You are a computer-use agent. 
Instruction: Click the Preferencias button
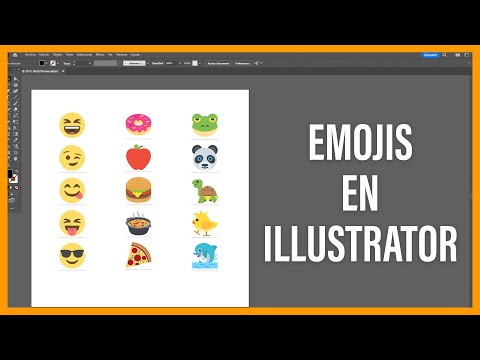point(242,63)
